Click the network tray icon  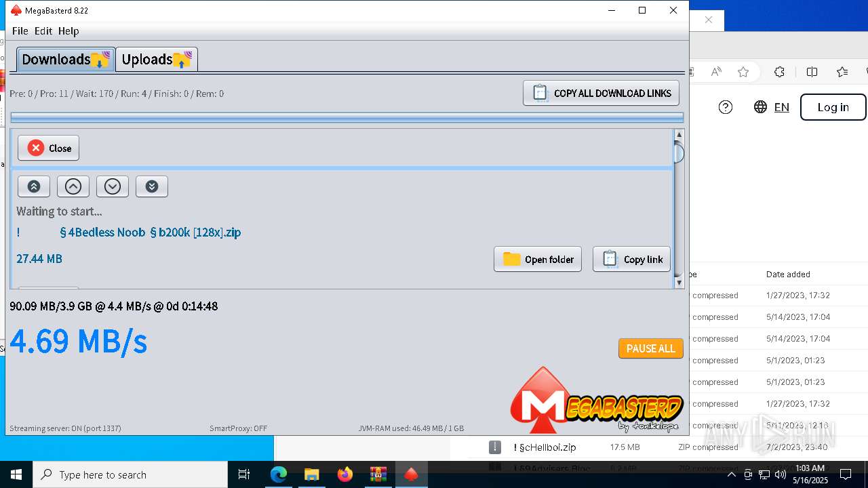(764, 474)
